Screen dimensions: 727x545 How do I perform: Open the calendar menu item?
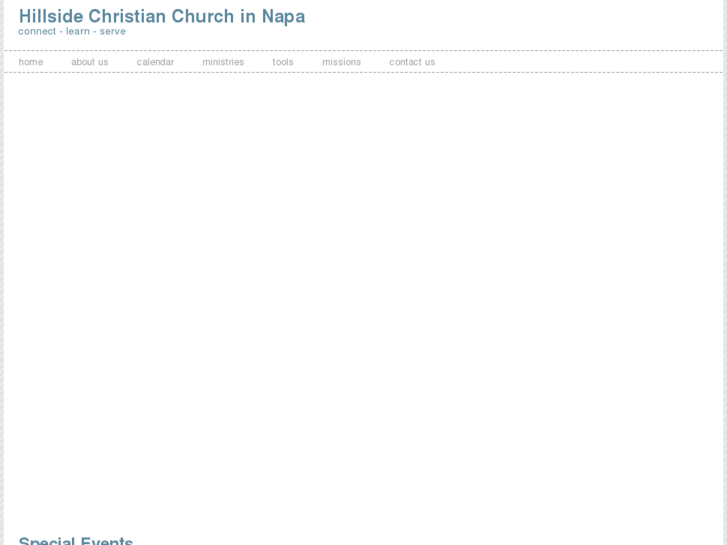click(x=155, y=62)
